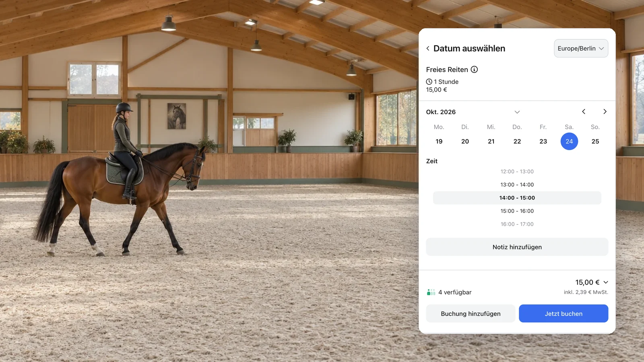Select Tuesday the 20th
The height and width of the screenshot is (362, 644).
pyautogui.click(x=465, y=142)
